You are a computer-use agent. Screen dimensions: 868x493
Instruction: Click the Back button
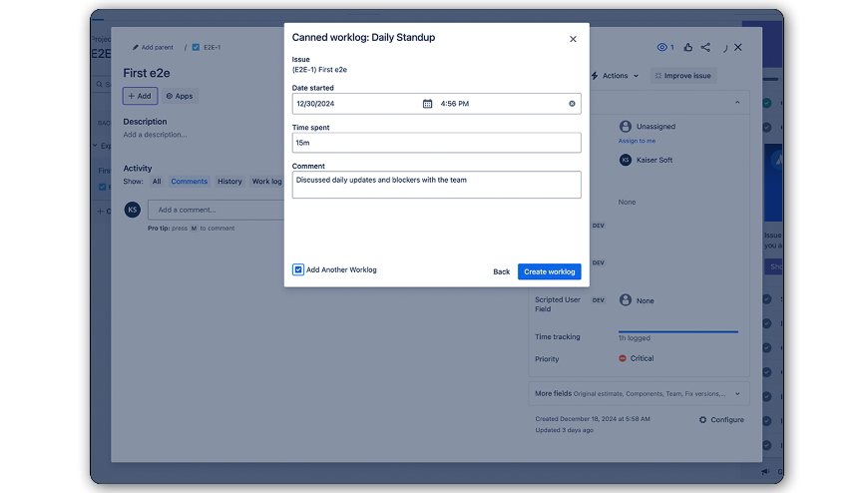(501, 271)
